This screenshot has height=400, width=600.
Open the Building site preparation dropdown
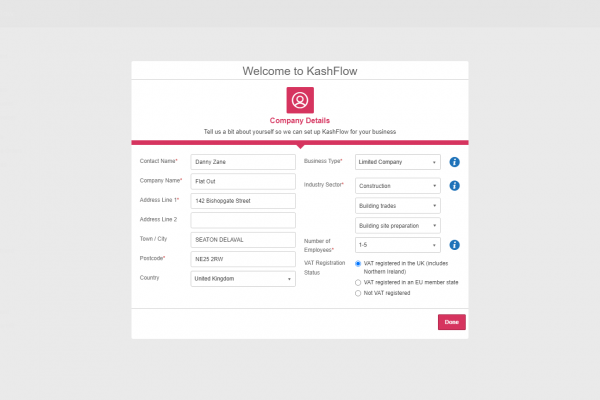click(x=398, y=225)
